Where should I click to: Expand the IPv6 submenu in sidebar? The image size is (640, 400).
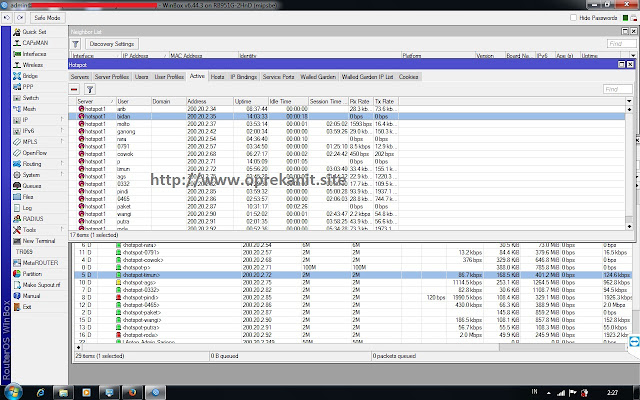click(x=62, y=131)
